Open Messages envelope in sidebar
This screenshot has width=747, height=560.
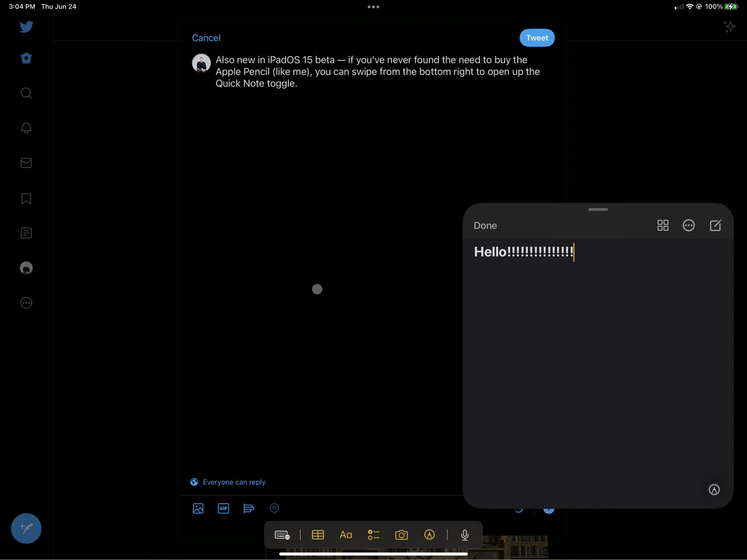tap(26, 163)
